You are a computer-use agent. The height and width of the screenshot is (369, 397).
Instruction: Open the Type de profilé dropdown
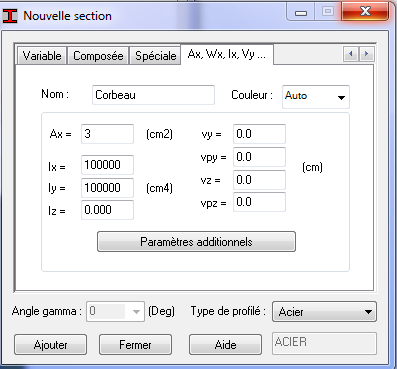tap(324, 312)
